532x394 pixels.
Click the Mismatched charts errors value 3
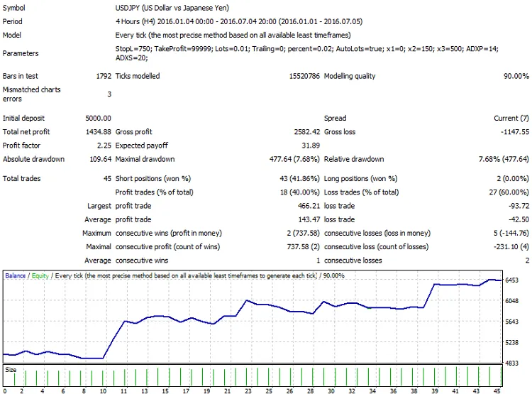point(109,94)
